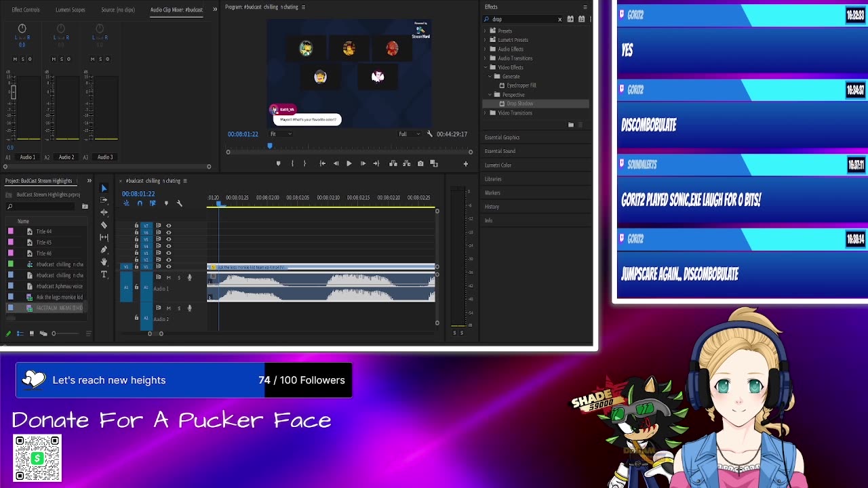
Task: Expand the Video Transitions folder
Action: click(x=486, y=113)
